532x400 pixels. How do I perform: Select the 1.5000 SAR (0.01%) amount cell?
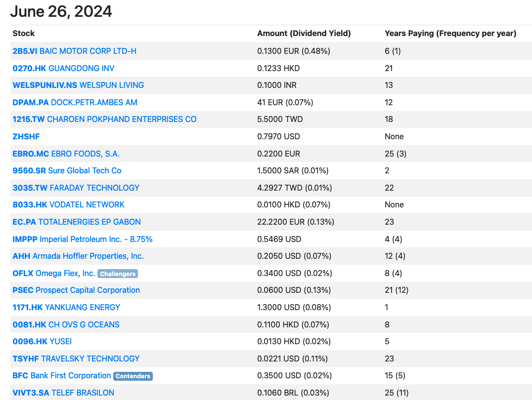click(293, 171)
